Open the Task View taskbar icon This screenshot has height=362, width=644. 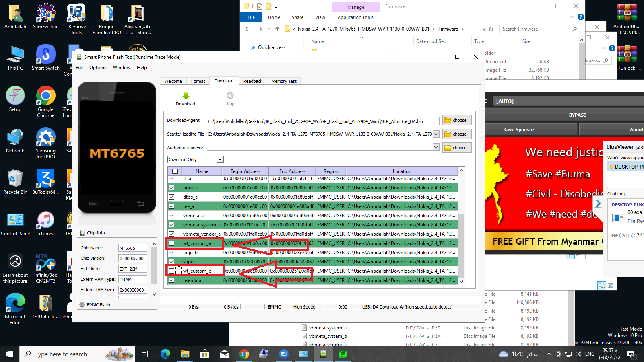[145, 354]
